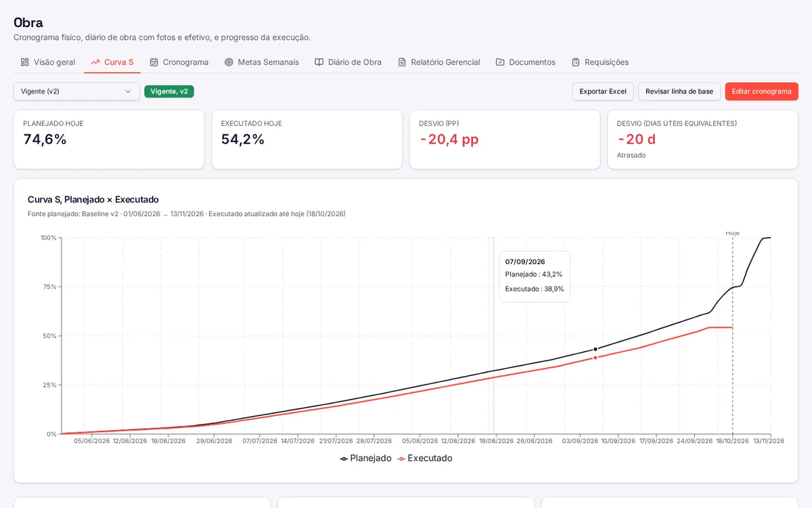Click the Metas Semanais target icon
Viewport: 812px width, 508px height.
coord(229,62)
